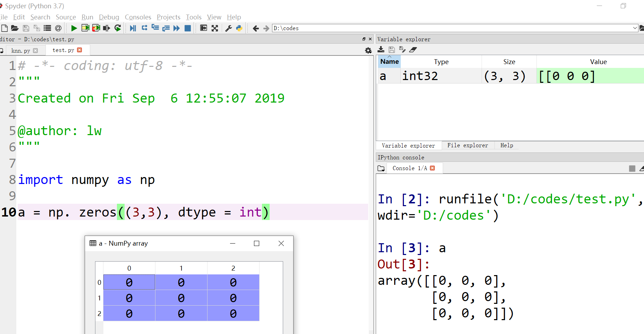Image resolution: width=644 pixels, height=334 pixels.
Task: Open editor options gear icon
Action: coord(368,51)
